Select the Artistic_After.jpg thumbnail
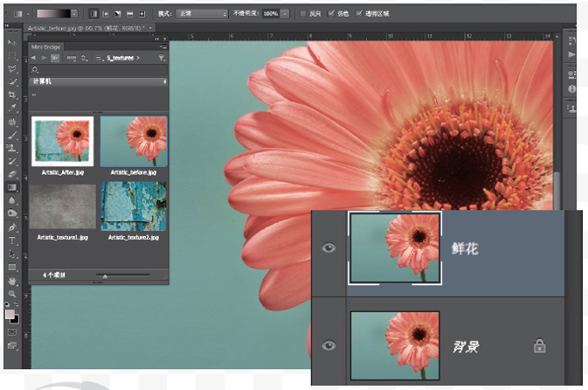588x390 pixels. click(63, 141)
